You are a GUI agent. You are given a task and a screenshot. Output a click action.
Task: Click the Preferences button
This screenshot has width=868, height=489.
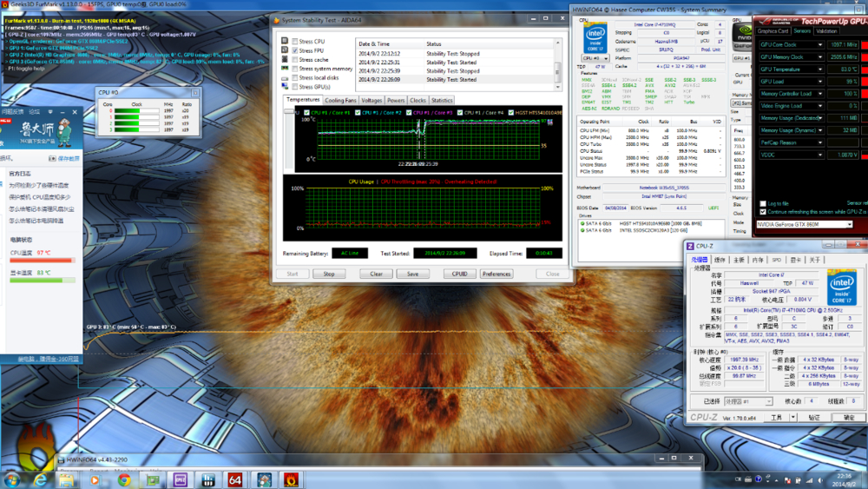pyautogui.click(x=496, y=274)
